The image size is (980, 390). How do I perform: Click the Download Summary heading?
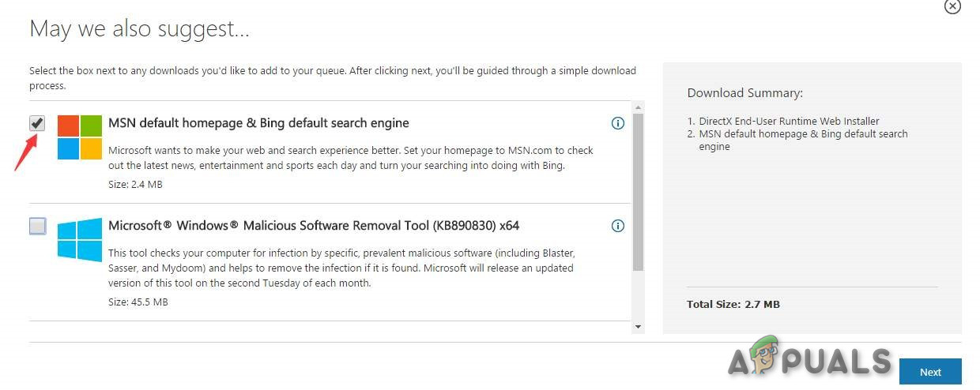(744, 93)
